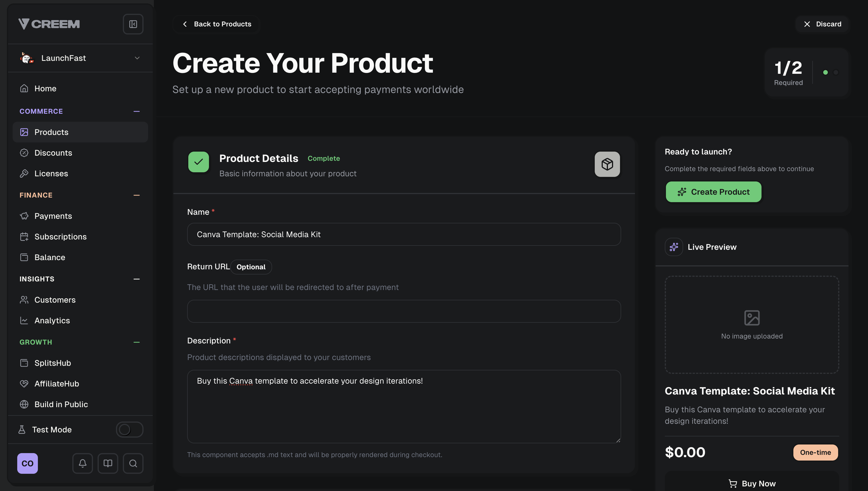Screen dimensions: 868x491
Task: Click the One-time badge in preview
Action: (x=815, y=453)
